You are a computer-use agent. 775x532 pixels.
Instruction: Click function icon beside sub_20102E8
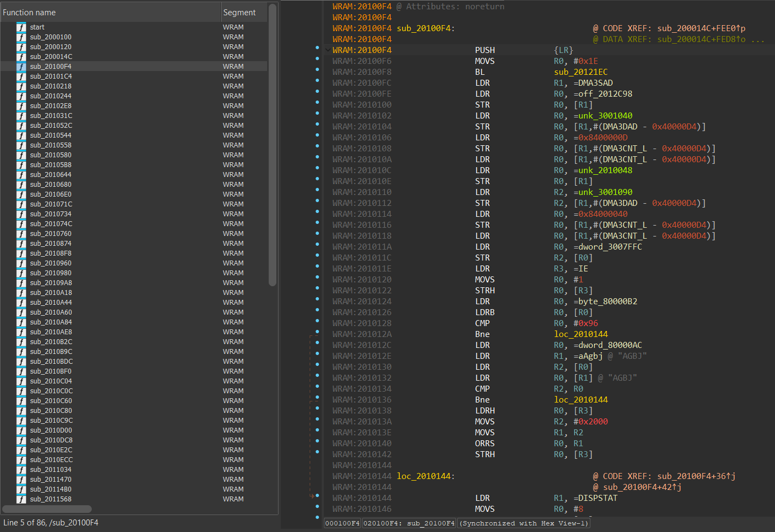point(21,106)
